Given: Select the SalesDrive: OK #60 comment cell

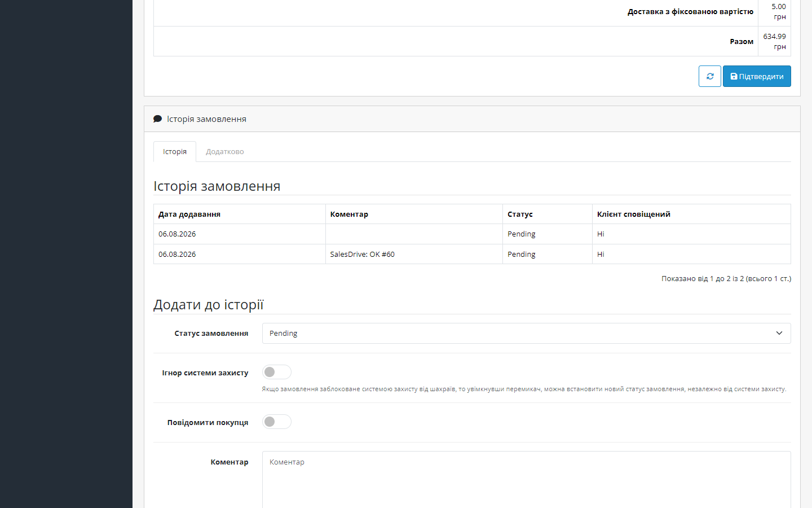Looking at the screenshot, I should [414, 254].
